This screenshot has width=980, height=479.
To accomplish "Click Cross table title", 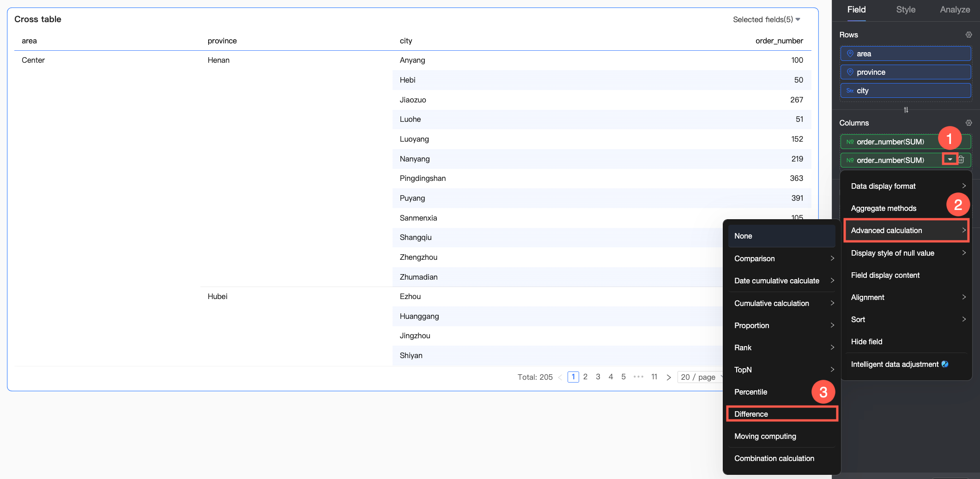I will tap(38, 19).
